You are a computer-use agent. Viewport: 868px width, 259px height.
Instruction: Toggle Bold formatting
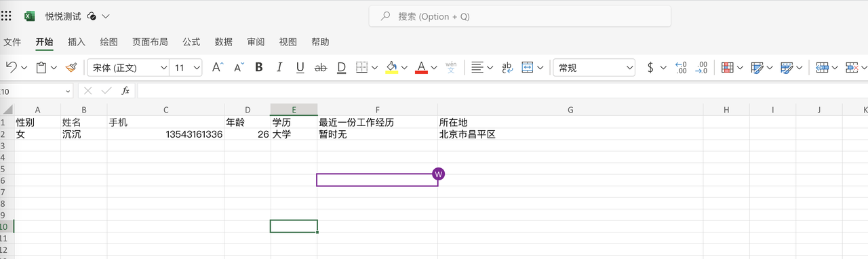coord(258,67)
